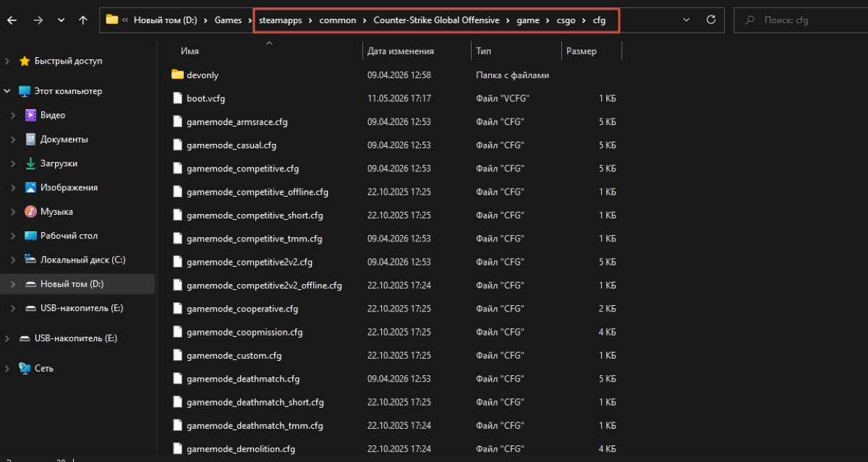
Task: Sort by the 'Размер' column header
Action: coord(582,51)
